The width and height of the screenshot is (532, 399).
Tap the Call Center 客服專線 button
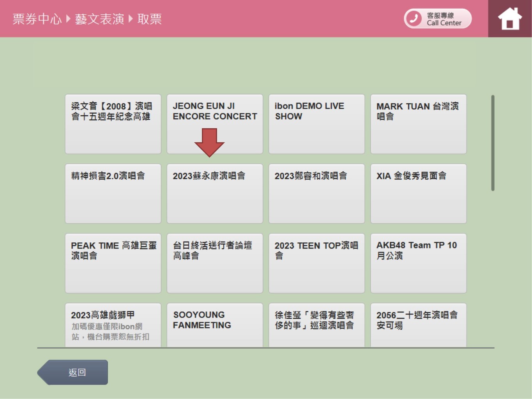[438, 19]
